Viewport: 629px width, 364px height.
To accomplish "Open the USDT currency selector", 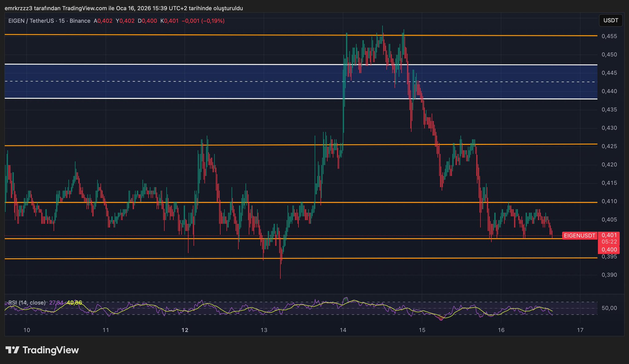I will [611, 21].
